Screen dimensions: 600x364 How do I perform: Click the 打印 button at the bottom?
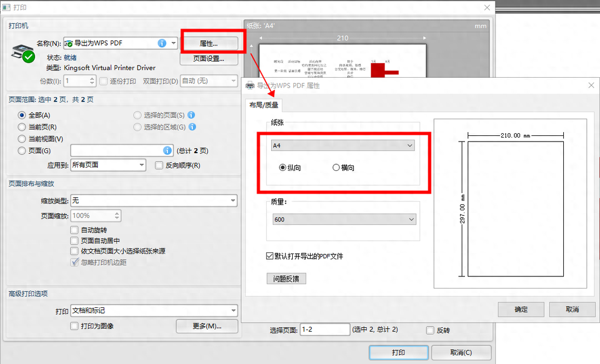tap(398, 352)
